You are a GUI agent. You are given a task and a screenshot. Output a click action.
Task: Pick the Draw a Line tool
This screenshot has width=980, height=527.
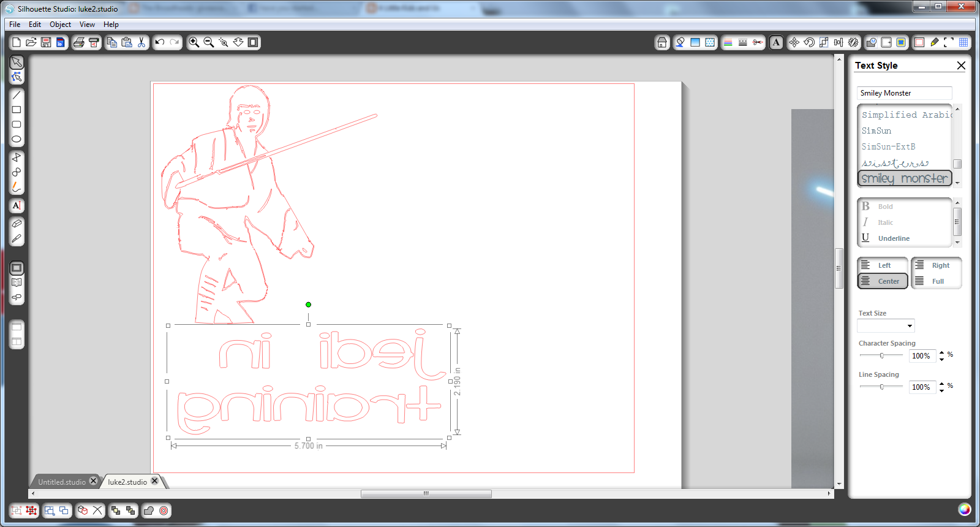(17, 95)
